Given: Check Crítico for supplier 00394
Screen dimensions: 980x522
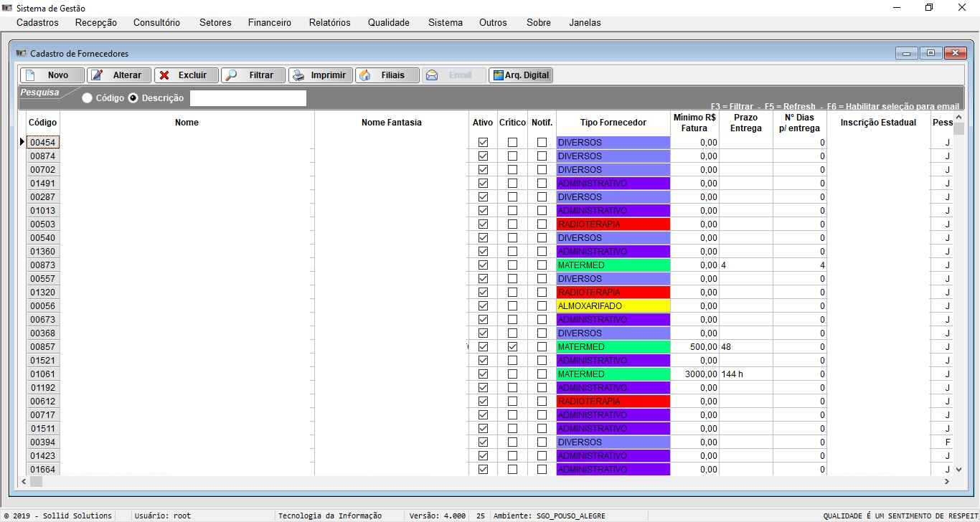Looking at the screenshot, I should 512,442.
